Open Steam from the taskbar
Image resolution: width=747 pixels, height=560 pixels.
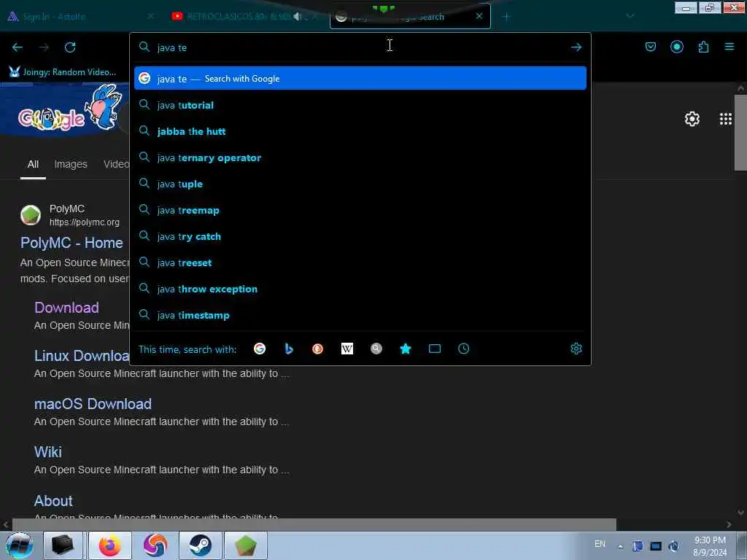[201, 545]
